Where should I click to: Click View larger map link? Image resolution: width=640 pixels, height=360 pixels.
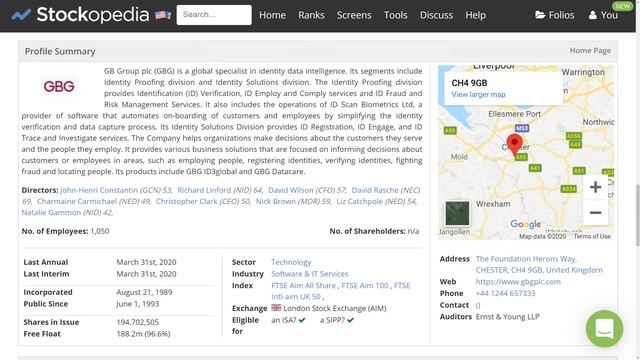click(x=478, y=94)
